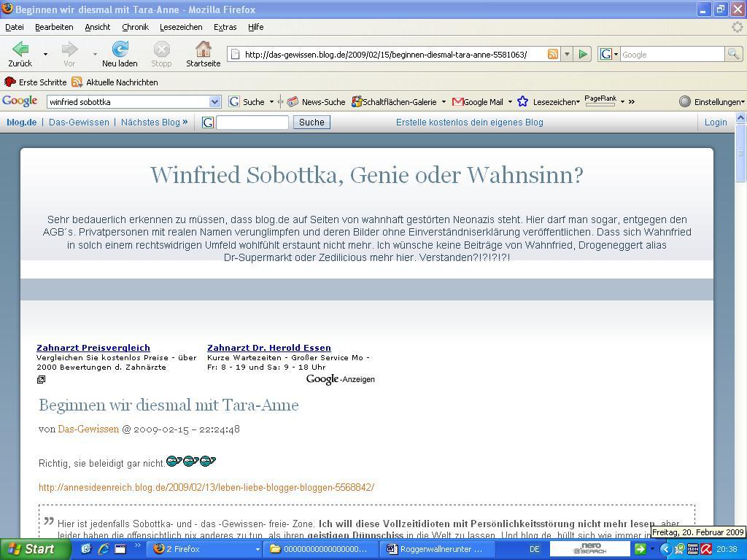Follow the annesideenreich.blog.de link
Viewport: 747px width, 560px height.
pyautogui.click(x=206, y=487)
